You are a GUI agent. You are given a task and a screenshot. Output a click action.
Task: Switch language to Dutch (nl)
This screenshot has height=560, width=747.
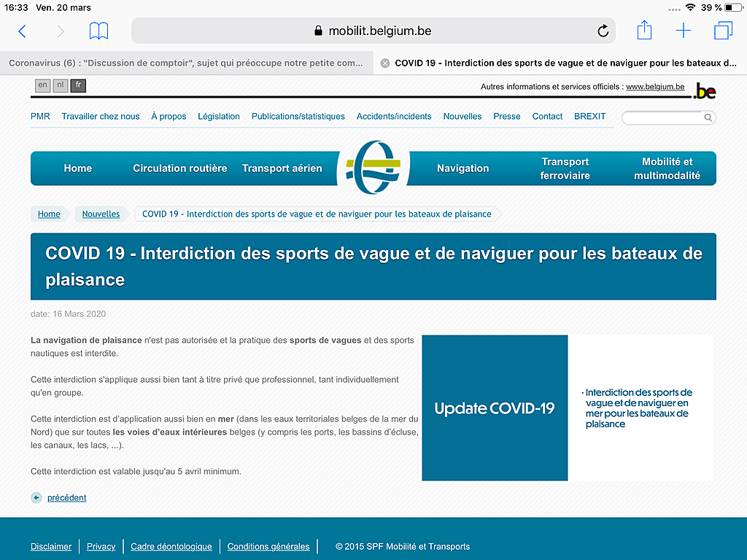point(60,85)
